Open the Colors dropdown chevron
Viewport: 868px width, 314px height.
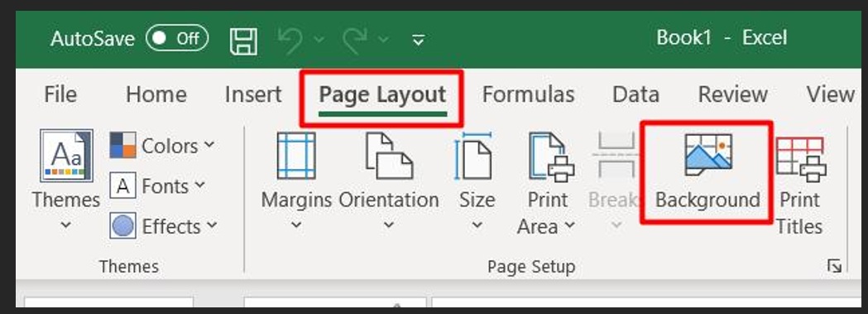pyautogui.click(x=209, y=145)
